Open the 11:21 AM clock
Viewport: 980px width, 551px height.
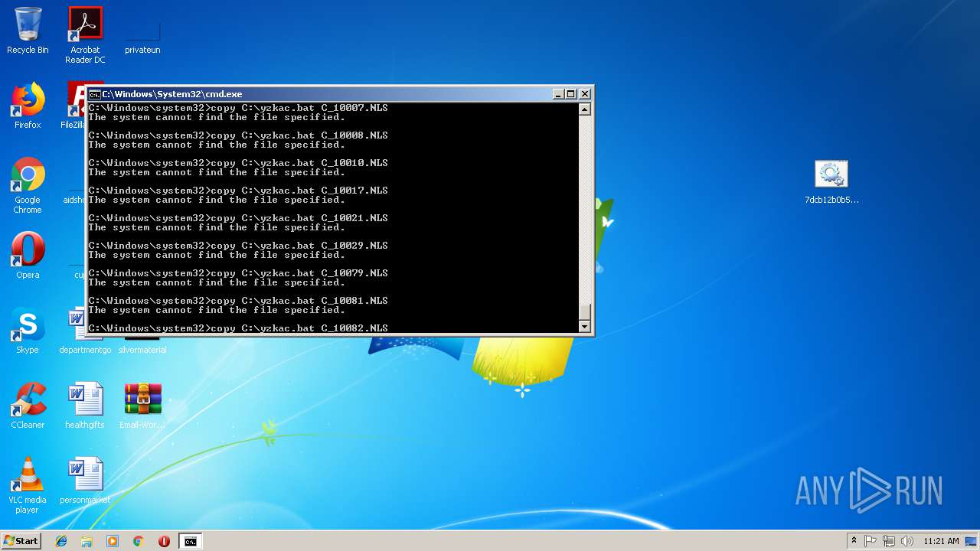[x=941, y=541]
